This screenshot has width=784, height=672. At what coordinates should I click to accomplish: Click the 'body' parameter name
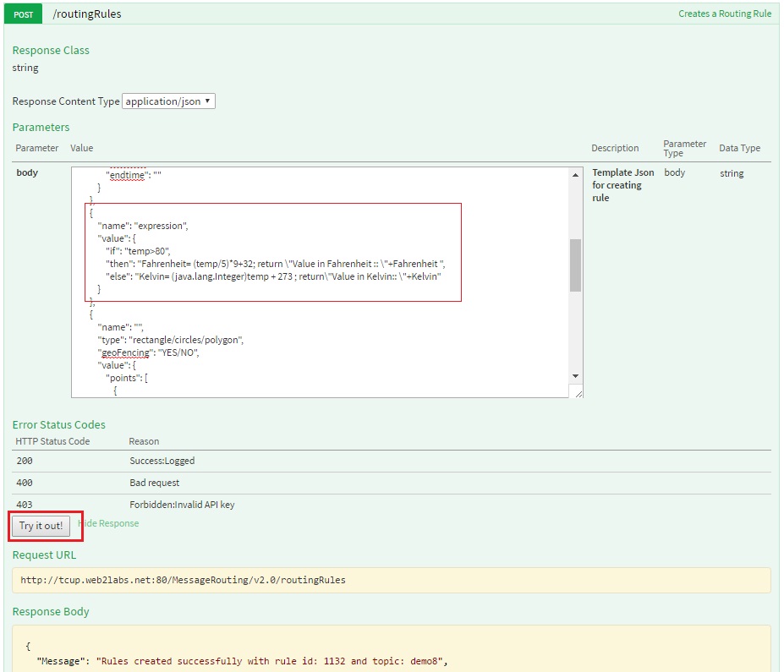(x=27, y=172)
